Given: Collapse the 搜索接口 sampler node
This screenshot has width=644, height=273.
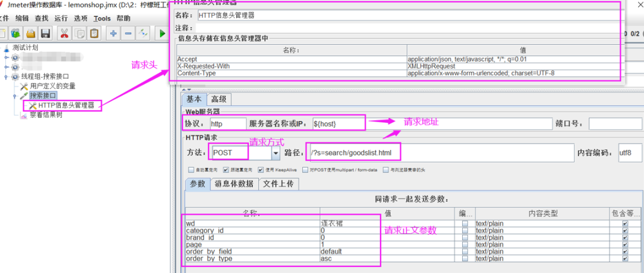Looking at the screenshot, I should (15, 96).
